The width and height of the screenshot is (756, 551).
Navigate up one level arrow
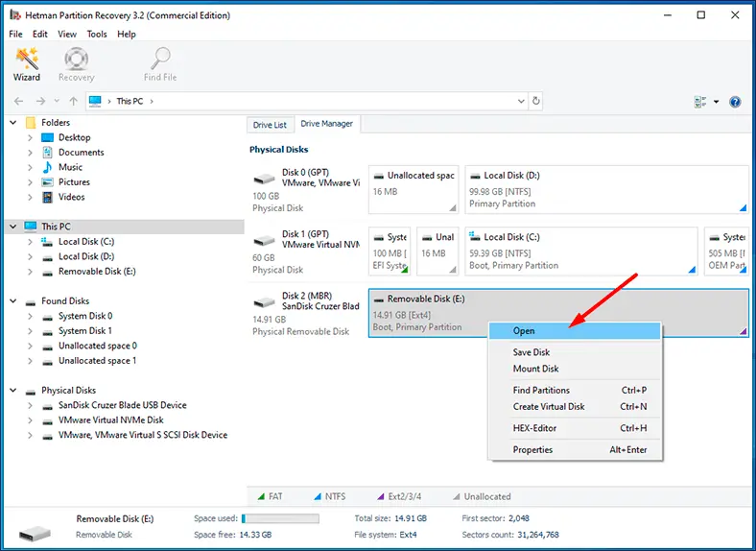73,101
